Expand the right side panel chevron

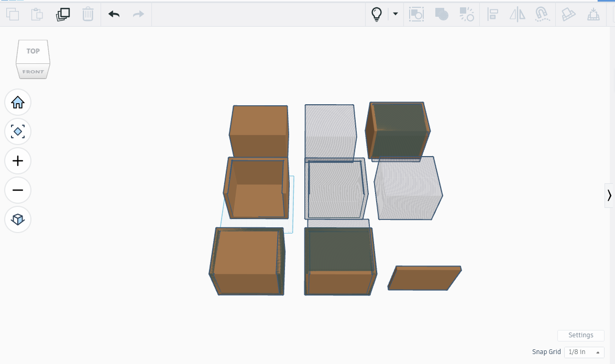pos(609,195)
